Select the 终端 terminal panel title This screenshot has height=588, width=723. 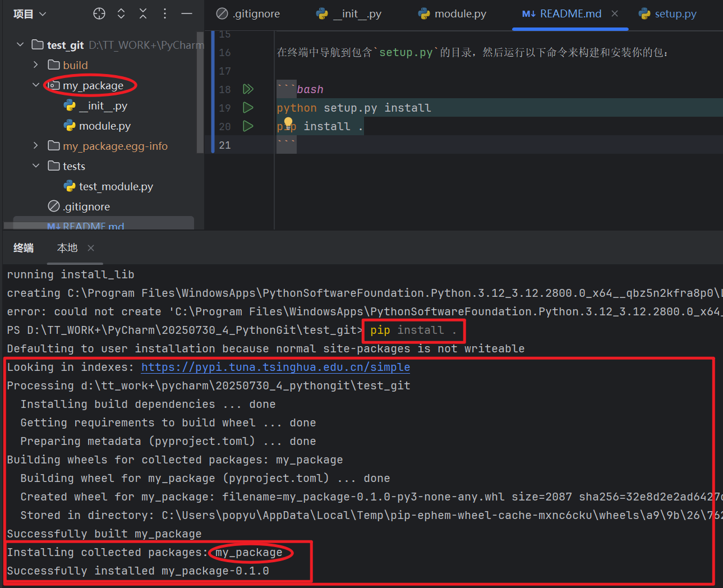[24, 248]
